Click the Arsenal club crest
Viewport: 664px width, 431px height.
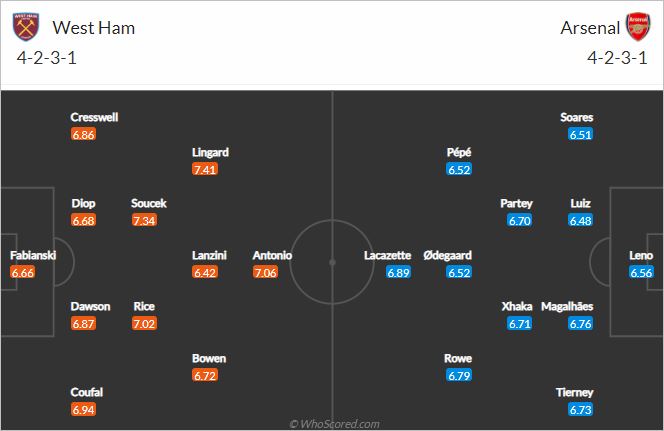click(x=638, y=27)
